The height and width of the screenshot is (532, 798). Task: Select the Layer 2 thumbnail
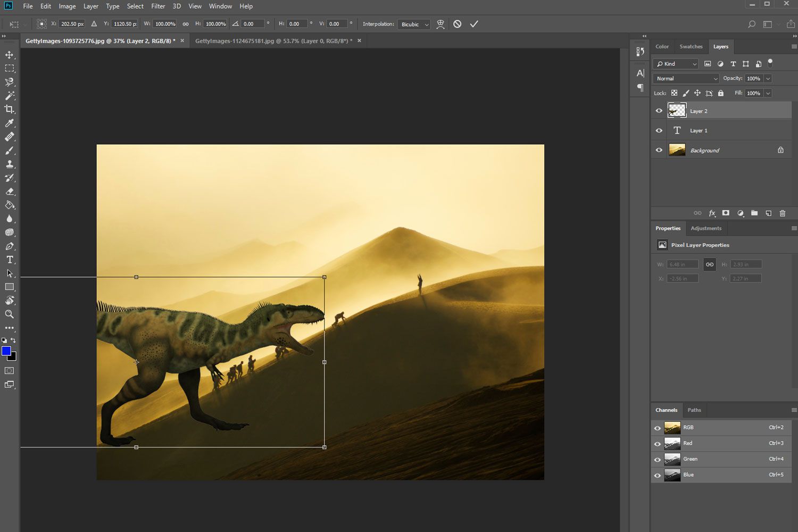(677, 111)
